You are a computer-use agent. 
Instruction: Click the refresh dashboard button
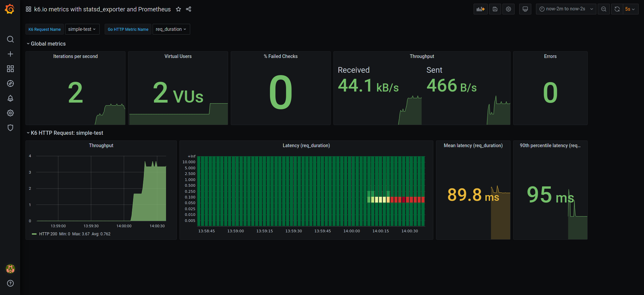pyautogui.click(x=617, y=9)
